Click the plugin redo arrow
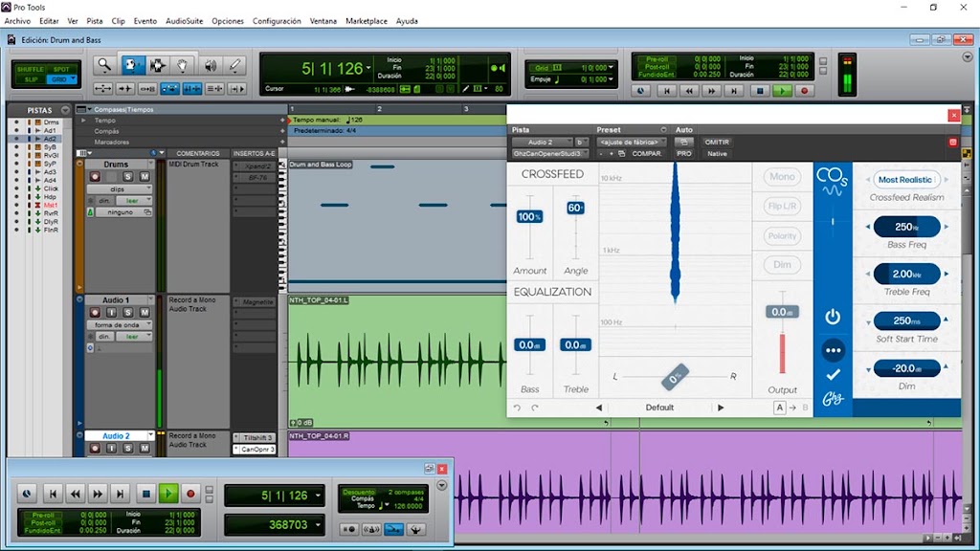Viewport: 980px width, 551px height. tap(535, 408)
